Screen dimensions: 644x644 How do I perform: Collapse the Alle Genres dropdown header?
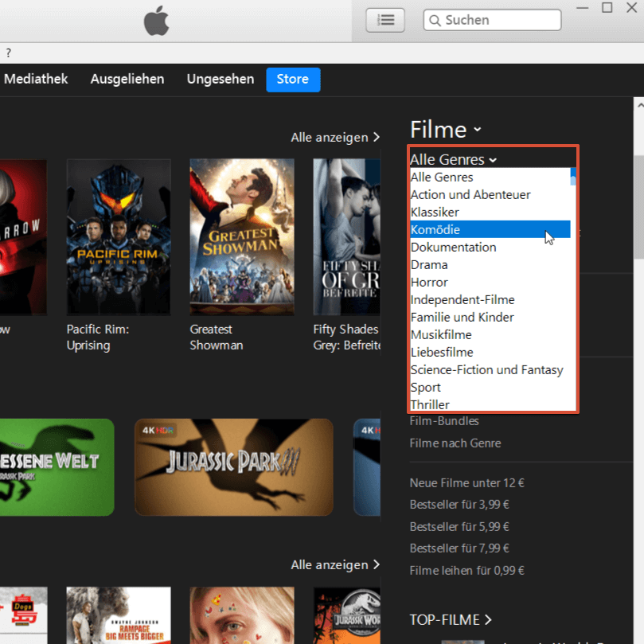click(454, 159)
